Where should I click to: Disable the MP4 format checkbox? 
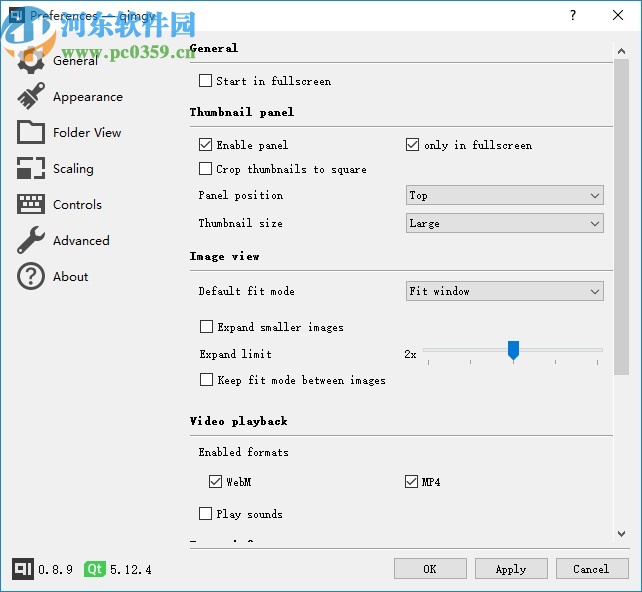click(x=411, y=481)
